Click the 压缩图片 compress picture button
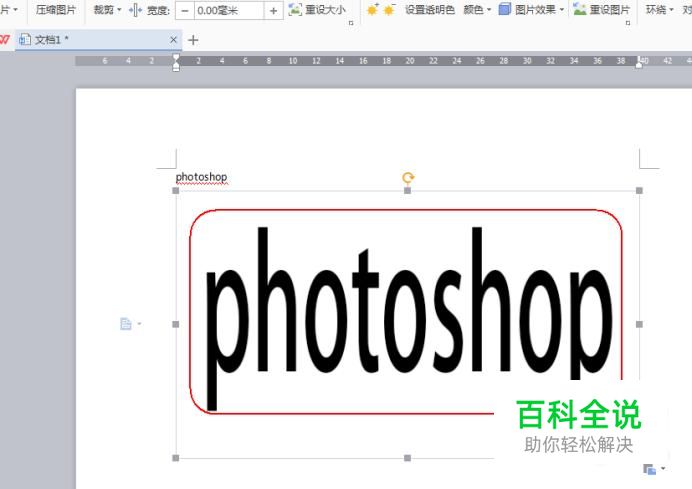The height and width of the screenshot is (489, 692). pos(56,10)
